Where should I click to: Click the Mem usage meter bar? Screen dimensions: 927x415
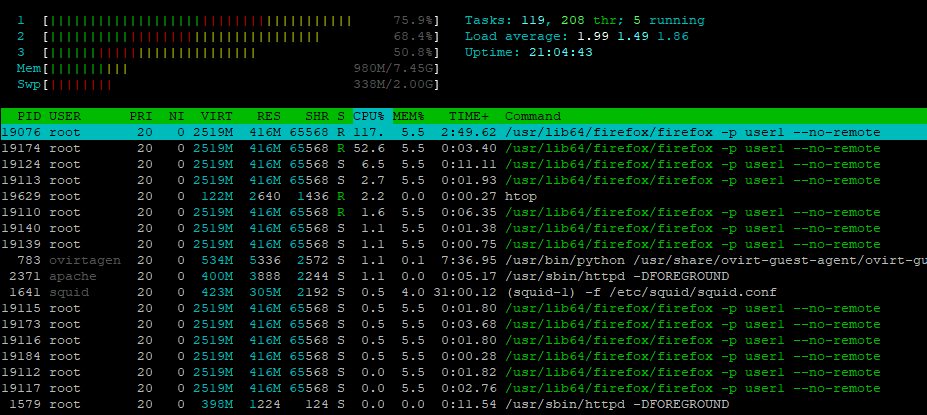tap(240, 68)
